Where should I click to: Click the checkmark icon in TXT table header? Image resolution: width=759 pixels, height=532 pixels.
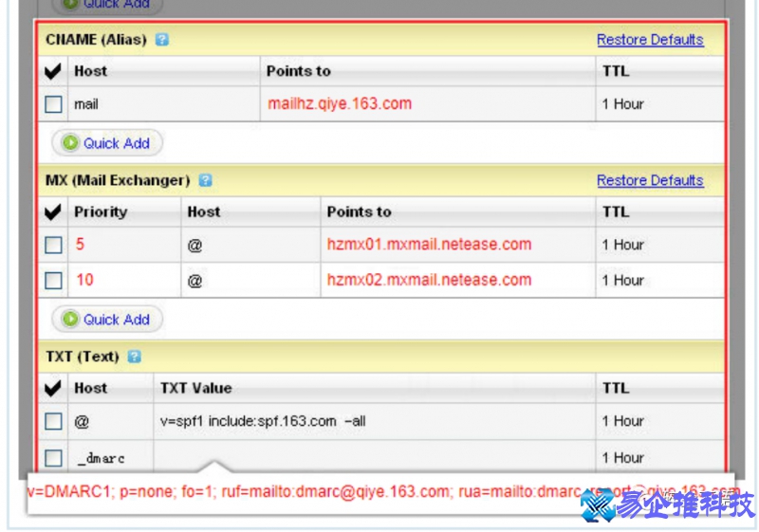[53, 388]
